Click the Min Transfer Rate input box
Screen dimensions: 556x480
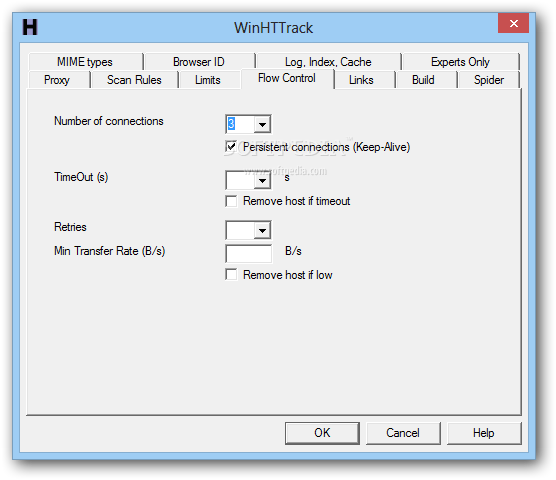click(249, 253)
